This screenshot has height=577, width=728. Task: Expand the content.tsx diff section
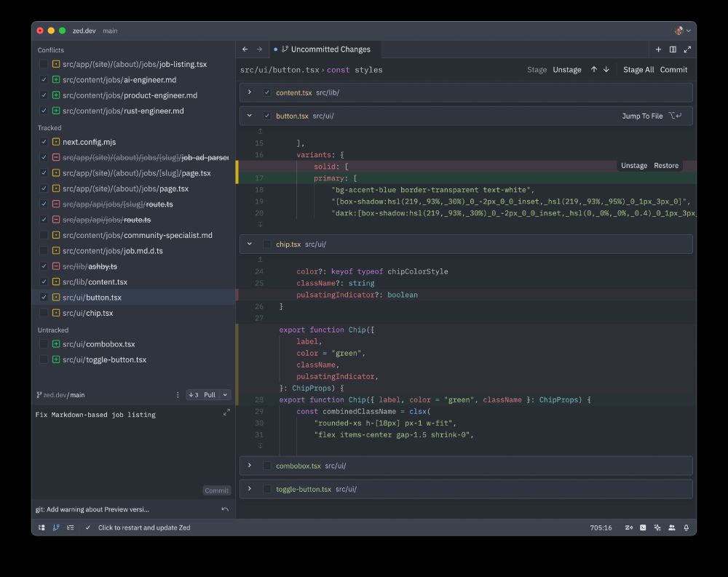coord(250,92)
